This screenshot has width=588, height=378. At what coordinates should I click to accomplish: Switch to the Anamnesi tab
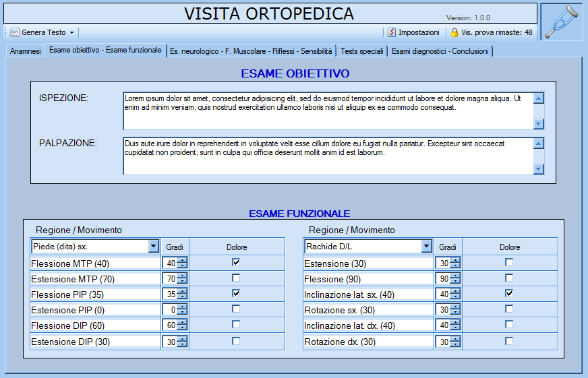[x=26, y=51]
